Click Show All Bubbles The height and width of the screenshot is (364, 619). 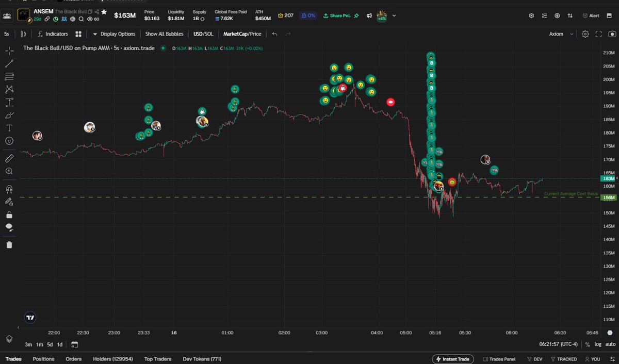coord(164,34)
